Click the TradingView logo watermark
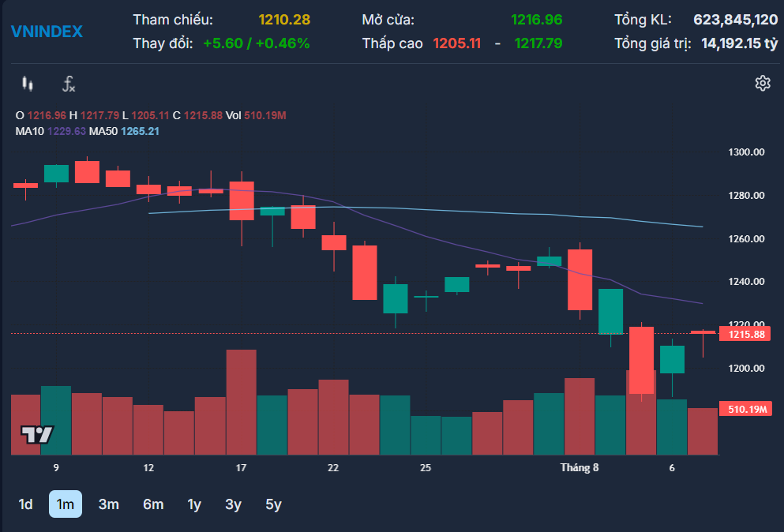784x532 pixels. pos(37,434)
